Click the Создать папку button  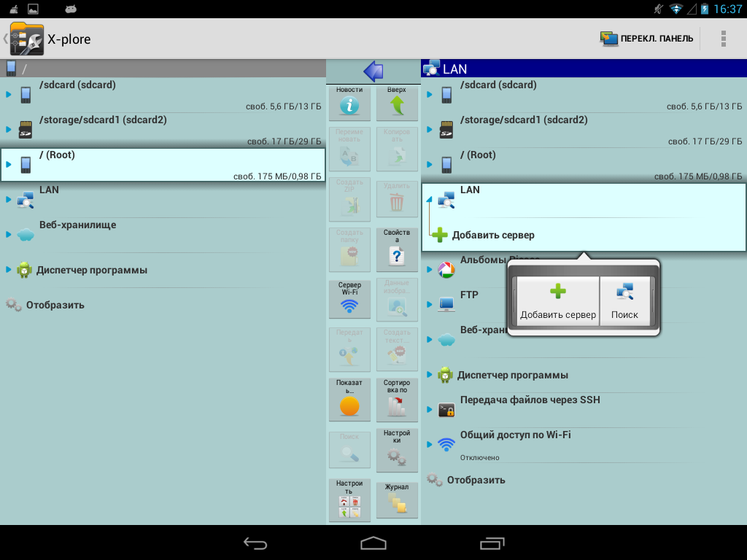(349, 249)
